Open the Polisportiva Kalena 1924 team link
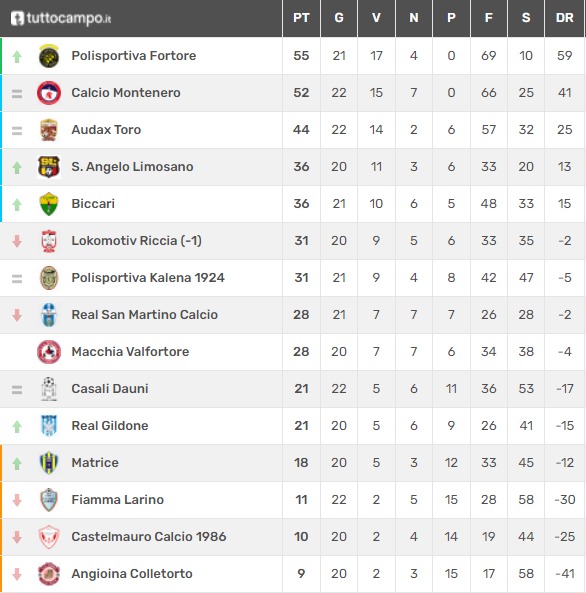 click(x=148, y=278)
